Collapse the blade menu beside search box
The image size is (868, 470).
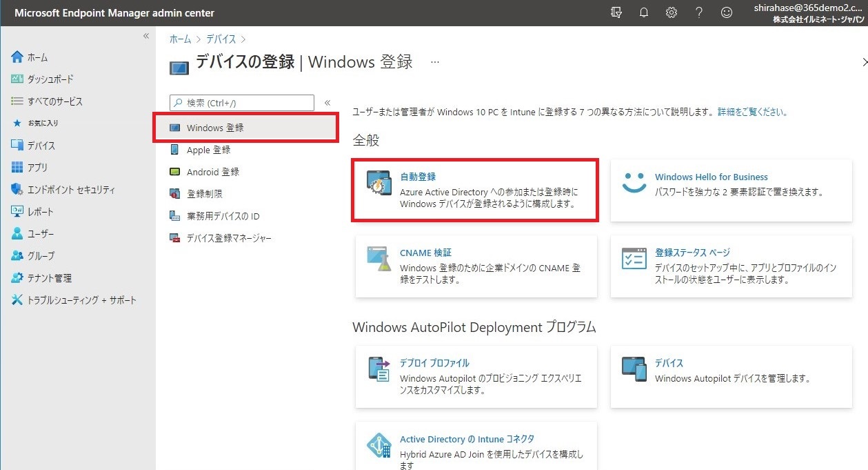(x=327, y=103)
